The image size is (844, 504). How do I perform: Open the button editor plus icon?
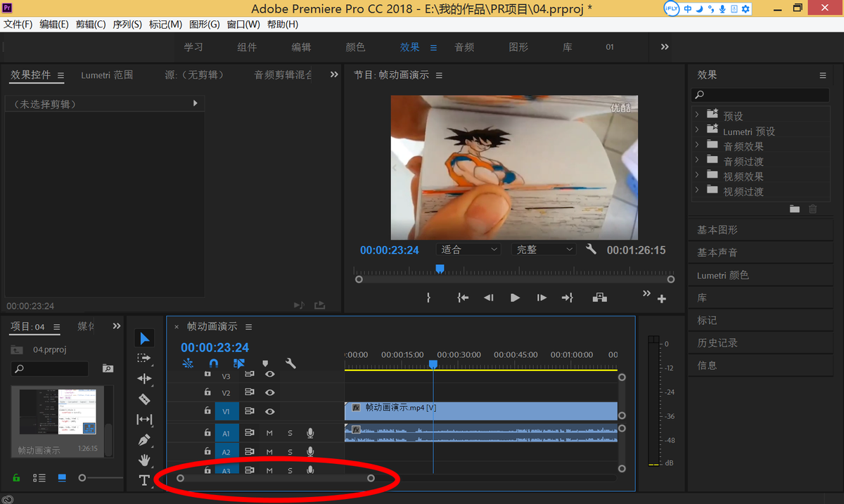pos(661,299)
